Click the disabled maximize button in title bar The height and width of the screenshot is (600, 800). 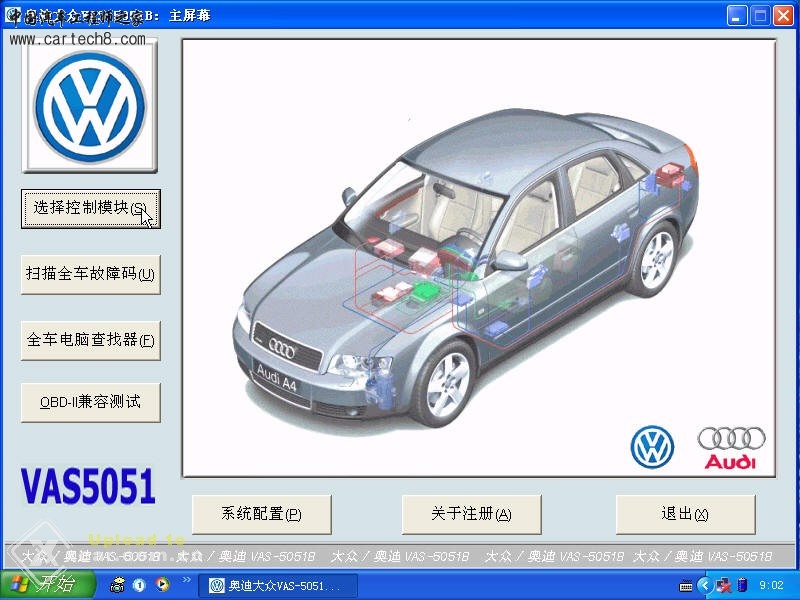pyautogui.click(x=760, y=16)
